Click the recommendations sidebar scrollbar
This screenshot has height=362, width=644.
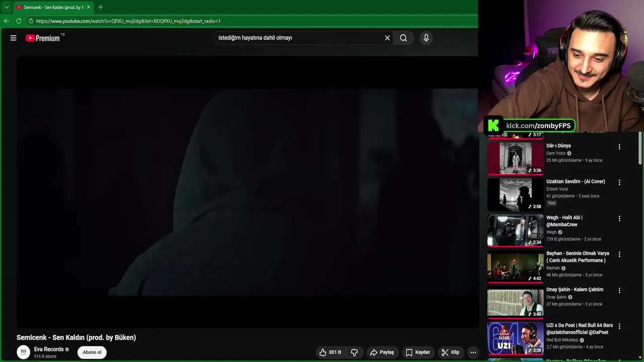point(640,148)
